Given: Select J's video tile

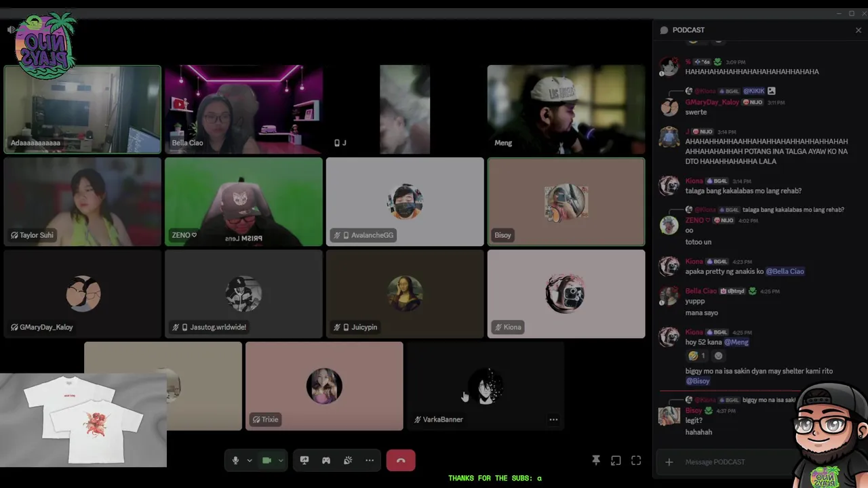Looking at the screenshot, I should tap(405, 110).
